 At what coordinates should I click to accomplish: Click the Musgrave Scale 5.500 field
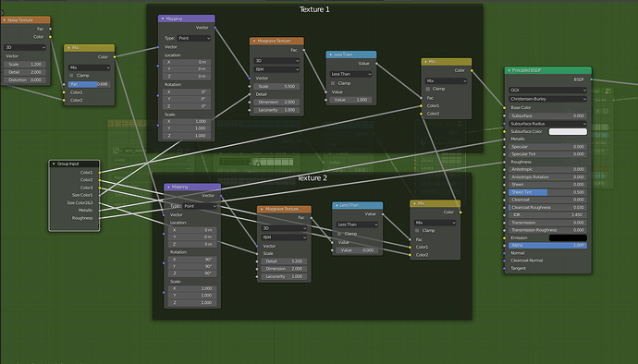pos(276,87)
